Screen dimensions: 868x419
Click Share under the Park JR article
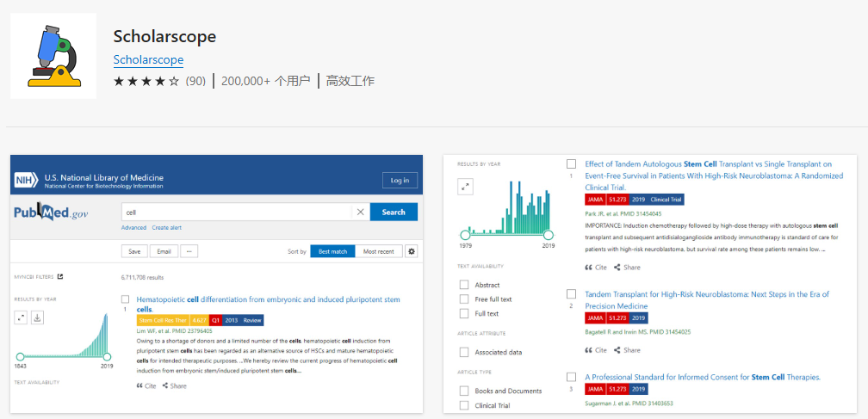[x=627, y=267]
